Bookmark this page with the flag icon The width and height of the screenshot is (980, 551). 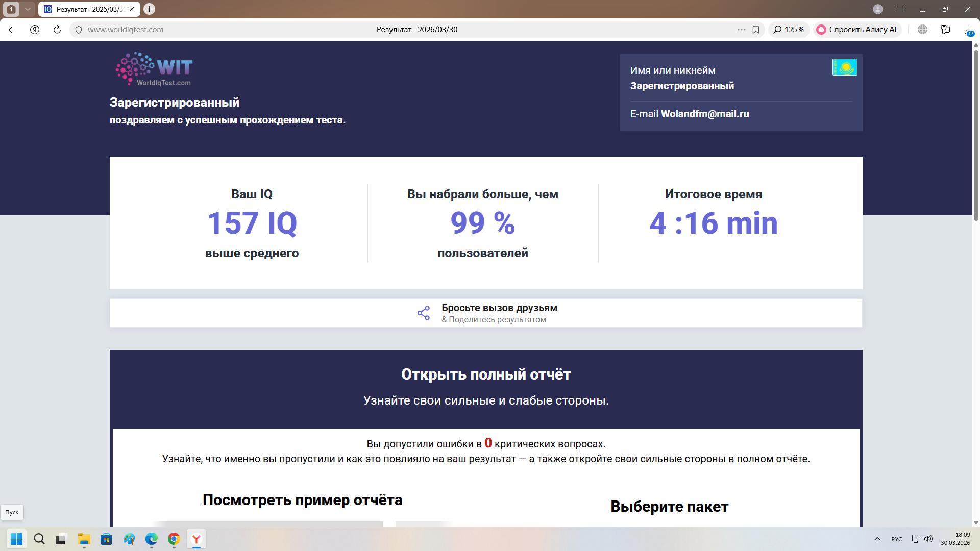(x=756, y=29)
